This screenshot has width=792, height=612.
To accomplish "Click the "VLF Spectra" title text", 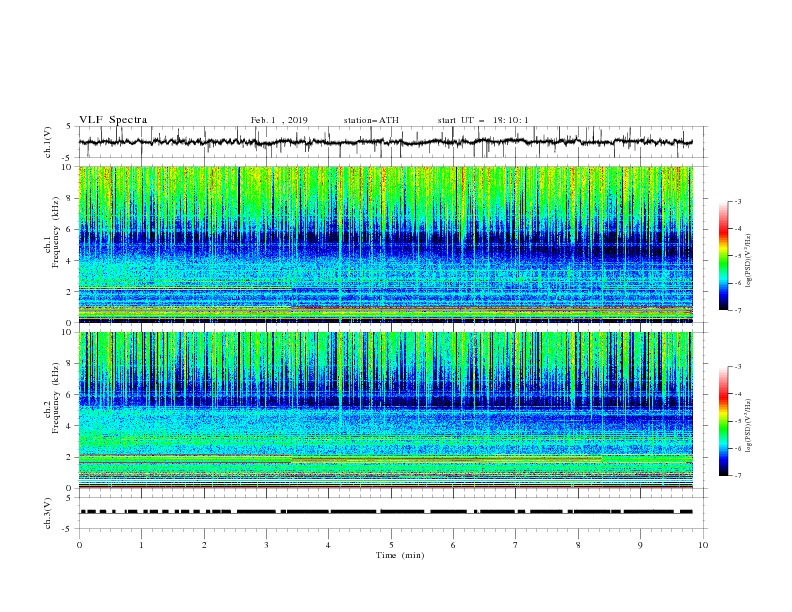I will [113, 120].
